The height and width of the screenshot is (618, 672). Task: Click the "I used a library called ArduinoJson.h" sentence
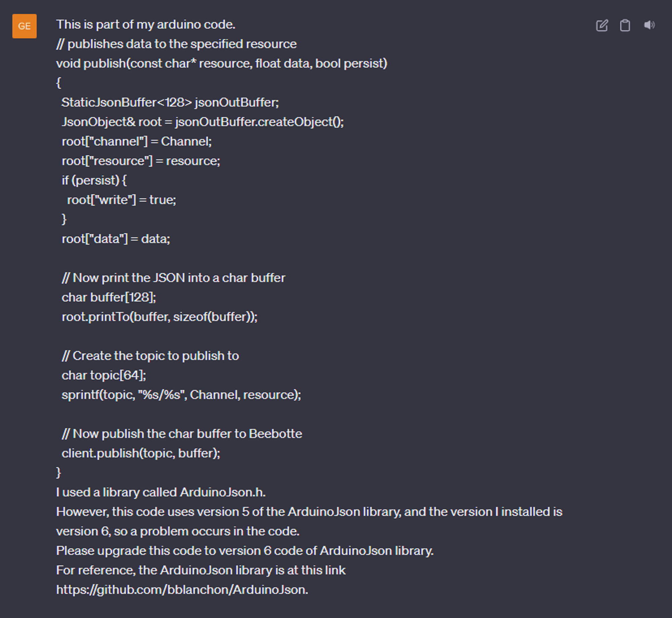pyautogui.click(x=161, y=493)
